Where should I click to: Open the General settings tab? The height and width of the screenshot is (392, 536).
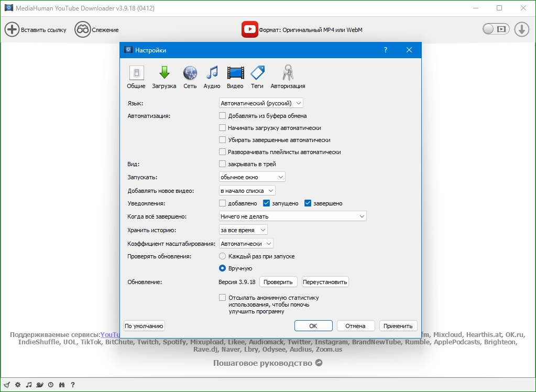click(136, 78)
